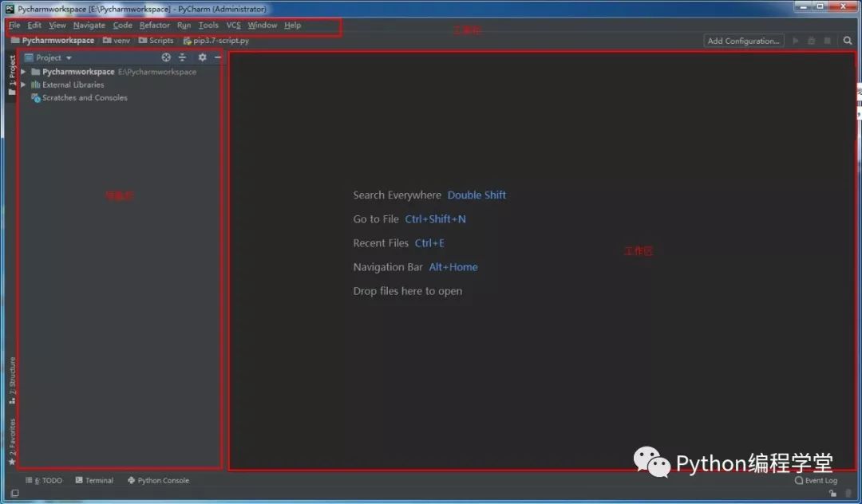The height and width of the screenshot is (504, 862).
Task: Expand the External Libraries node
Action: click(23, 85)
